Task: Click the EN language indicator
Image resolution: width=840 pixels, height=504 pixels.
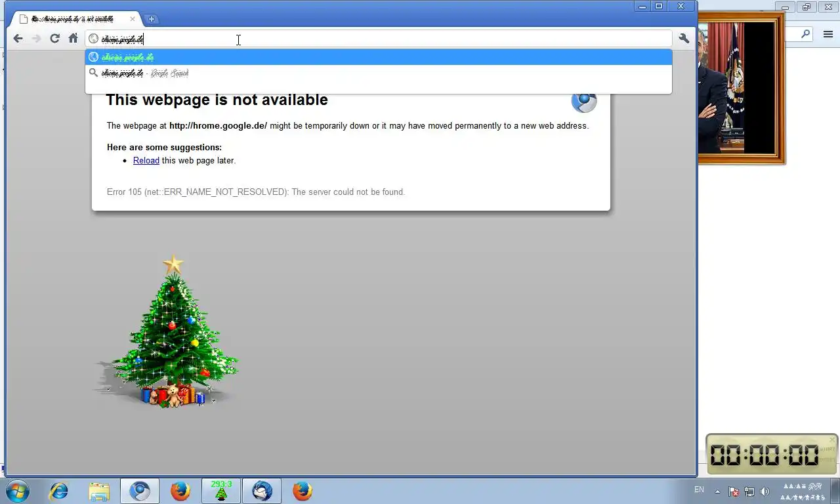Action: [x=699, y=490]
